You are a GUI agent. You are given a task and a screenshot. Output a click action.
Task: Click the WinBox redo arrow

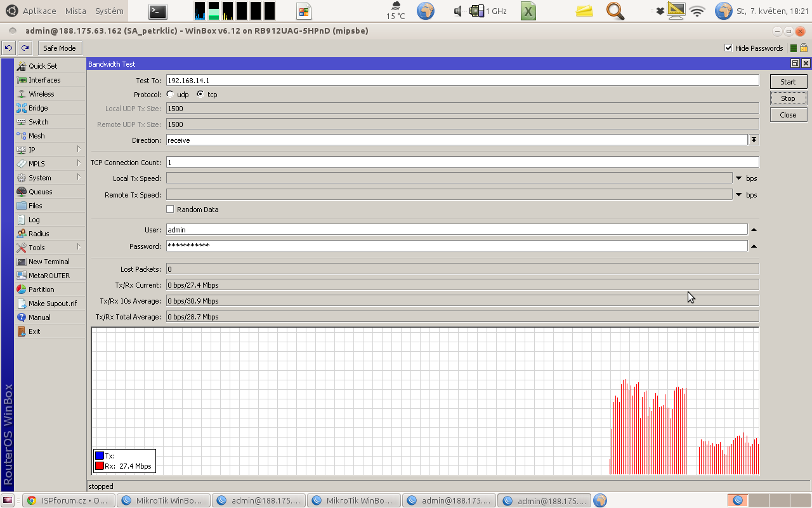click(x=25, y=48)
